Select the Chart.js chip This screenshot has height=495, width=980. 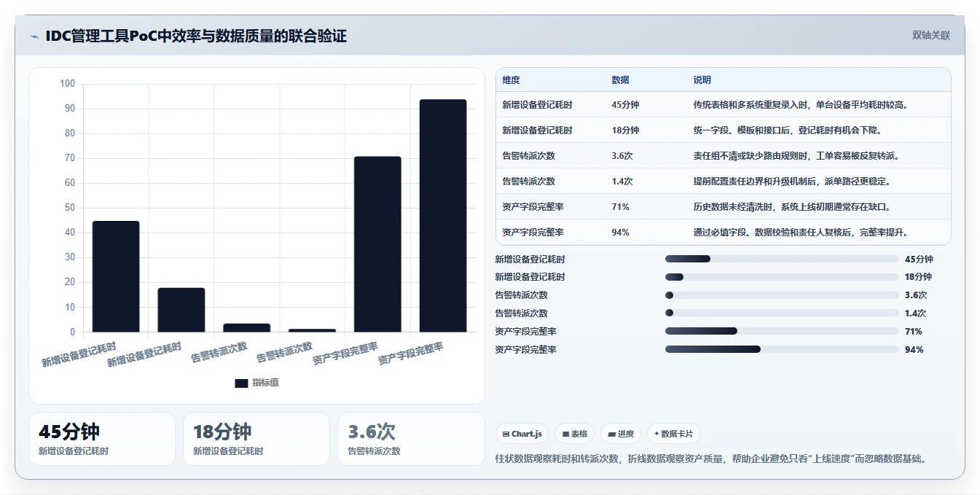click(522, 434)
